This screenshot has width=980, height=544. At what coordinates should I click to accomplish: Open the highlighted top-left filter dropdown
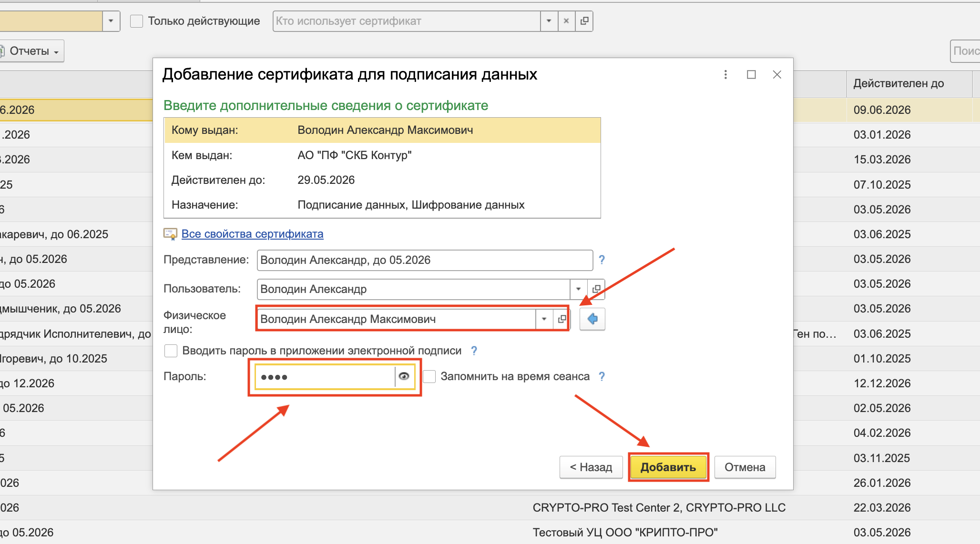[x=111, y=21]
